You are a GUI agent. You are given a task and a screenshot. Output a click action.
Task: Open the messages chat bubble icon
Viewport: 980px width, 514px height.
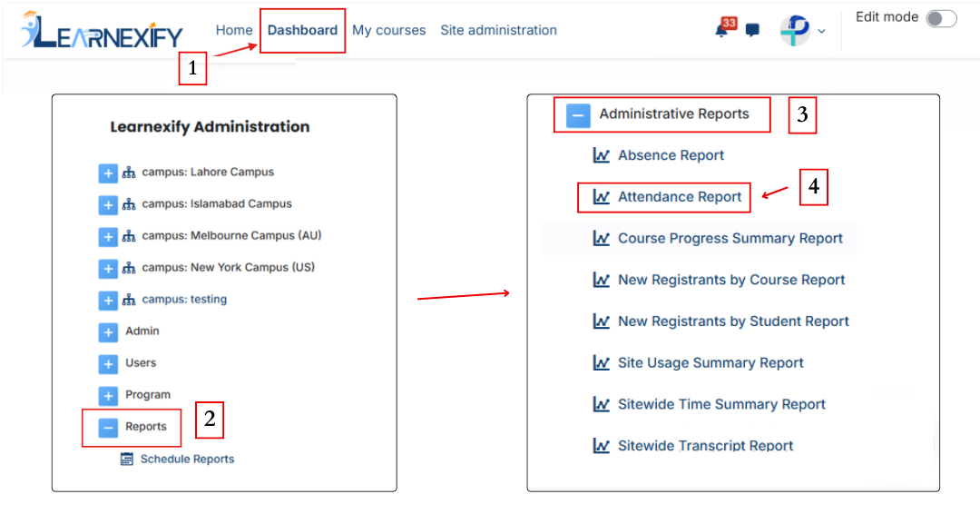pos(752,30)
